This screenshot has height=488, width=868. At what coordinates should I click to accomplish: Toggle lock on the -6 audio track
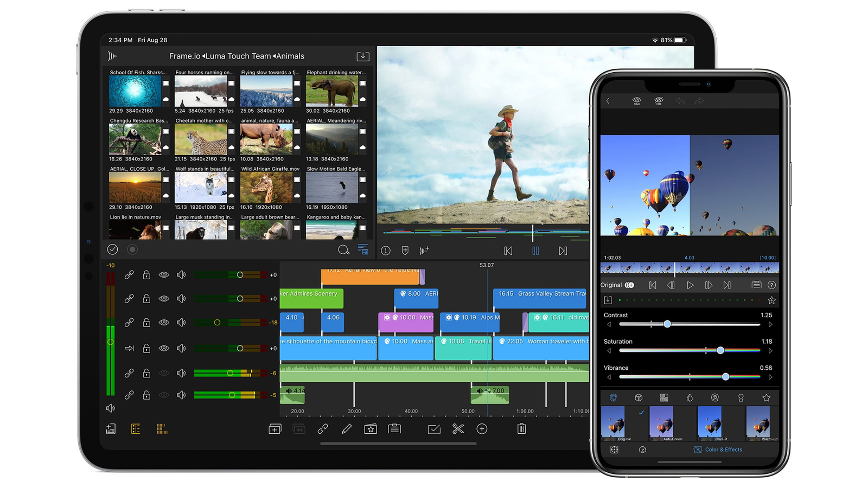coord(146,373)
